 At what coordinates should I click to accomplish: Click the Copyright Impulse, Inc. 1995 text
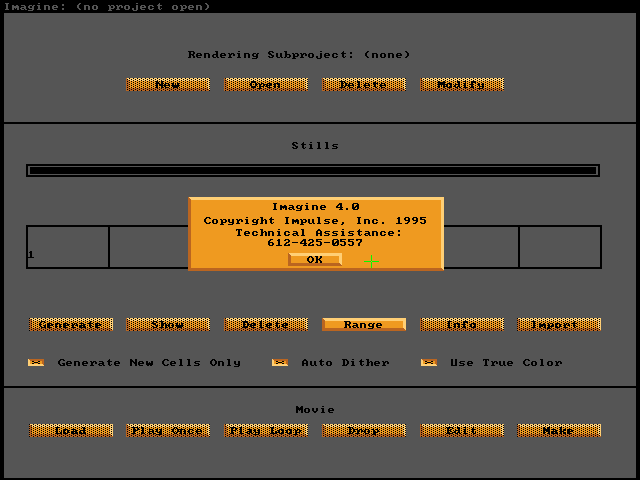315,220
